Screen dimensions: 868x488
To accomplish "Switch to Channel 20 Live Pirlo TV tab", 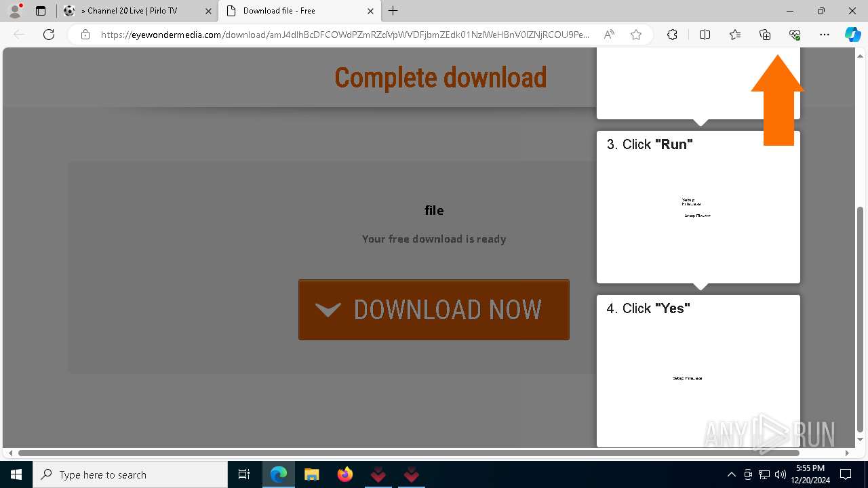I will [x=138, y=11].
